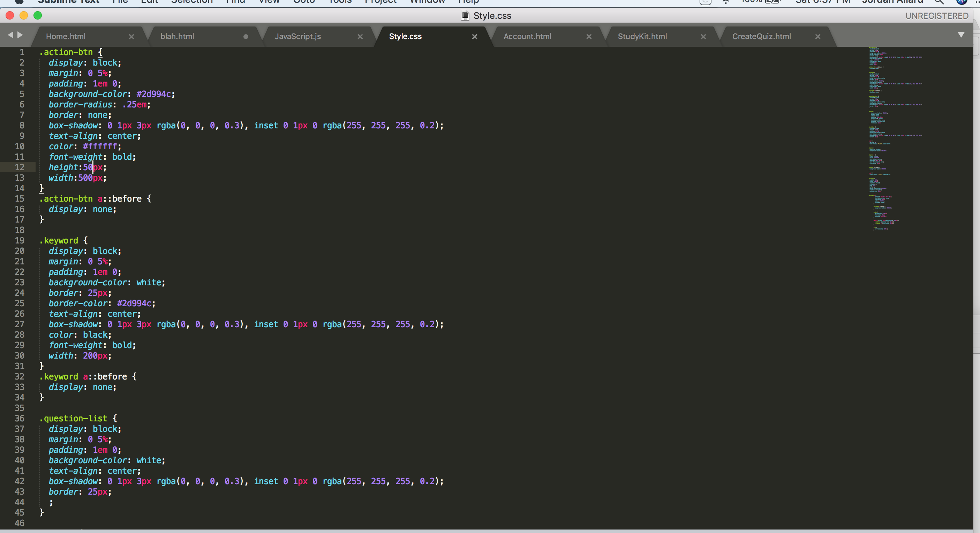Switch to the StudyKit.html tab
The width and height of the screenshot is (980, 533).
pos(642,37)
